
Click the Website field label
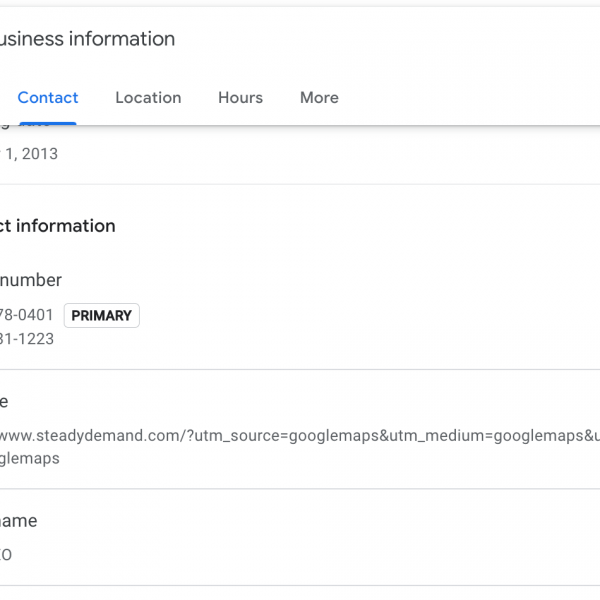coord(5,401)
